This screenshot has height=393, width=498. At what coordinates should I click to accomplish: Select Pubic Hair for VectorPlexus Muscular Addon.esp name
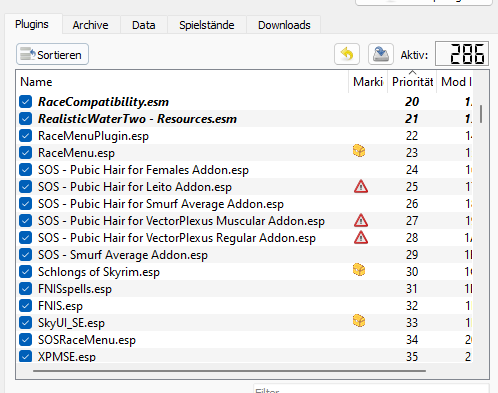[181, 221]
